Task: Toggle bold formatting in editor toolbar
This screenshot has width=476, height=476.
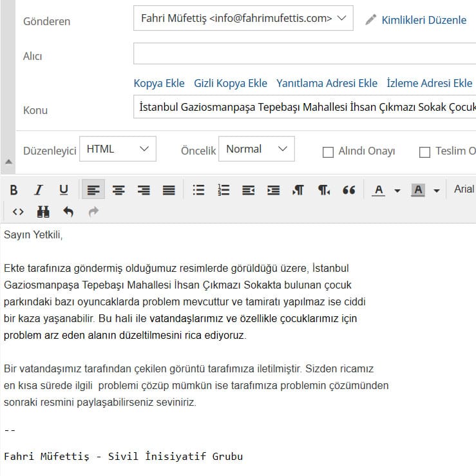Action: pos(14,190)
